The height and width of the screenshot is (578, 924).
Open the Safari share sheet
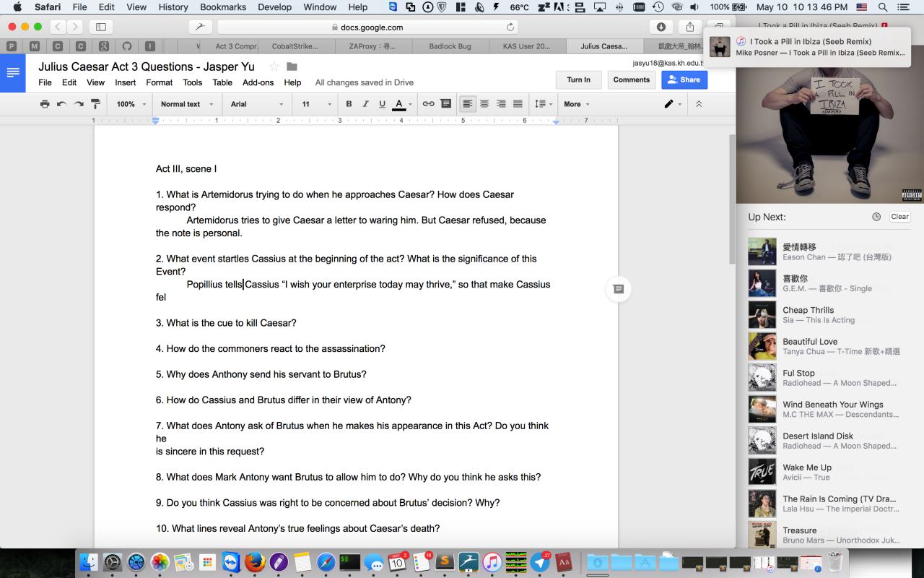pyautogui.click(x=689, y=27)
